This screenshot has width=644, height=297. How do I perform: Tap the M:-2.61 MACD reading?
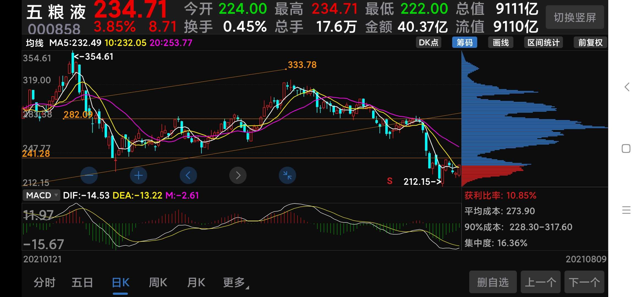[182, 195]
